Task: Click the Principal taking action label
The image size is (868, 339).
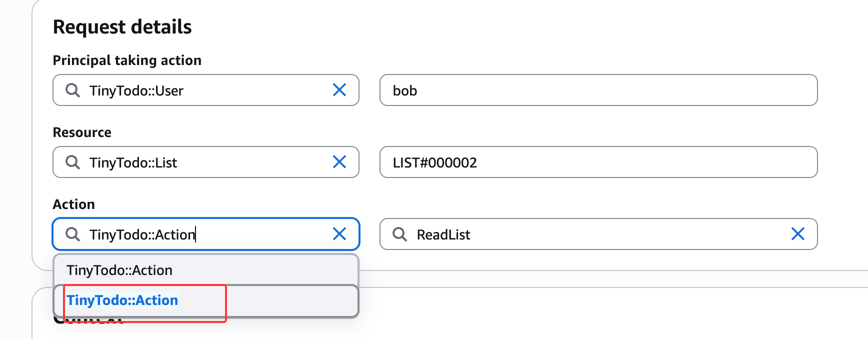Action: click(x=127, y=60)
